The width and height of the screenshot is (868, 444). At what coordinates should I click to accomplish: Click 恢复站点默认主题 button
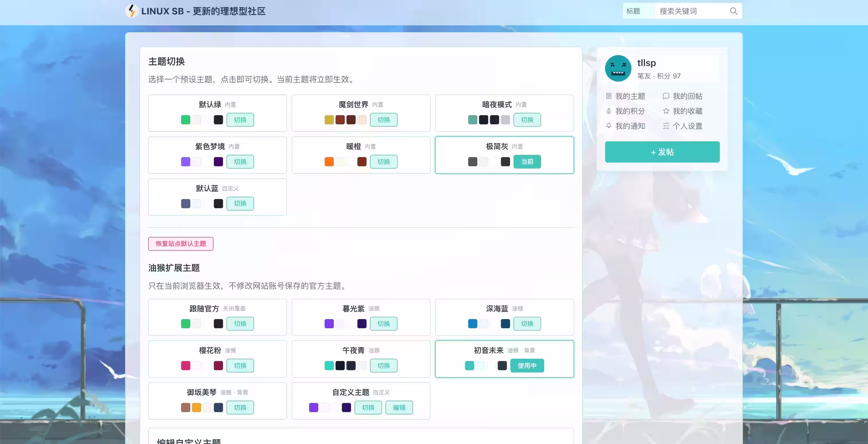click(x=181, y=244)
